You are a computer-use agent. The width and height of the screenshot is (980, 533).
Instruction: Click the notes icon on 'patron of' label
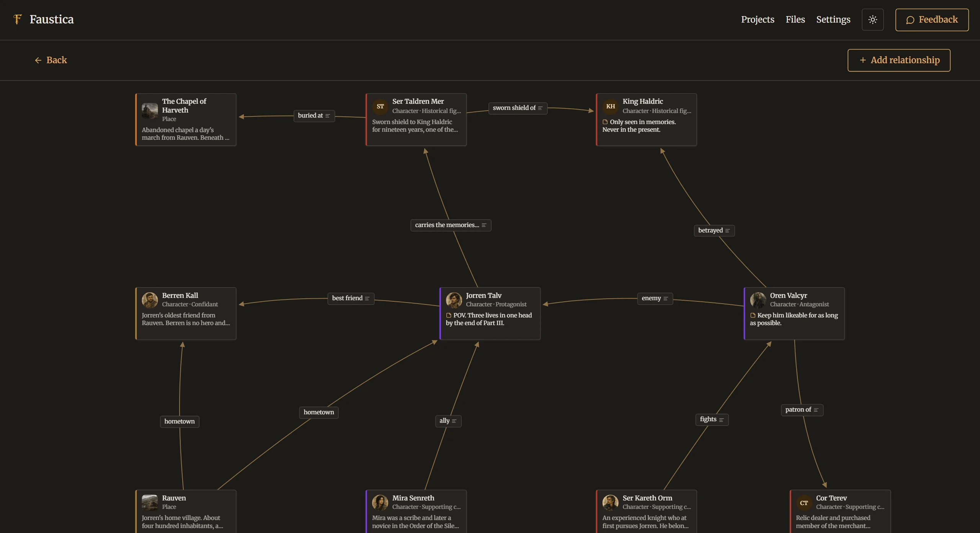(816, 410)
